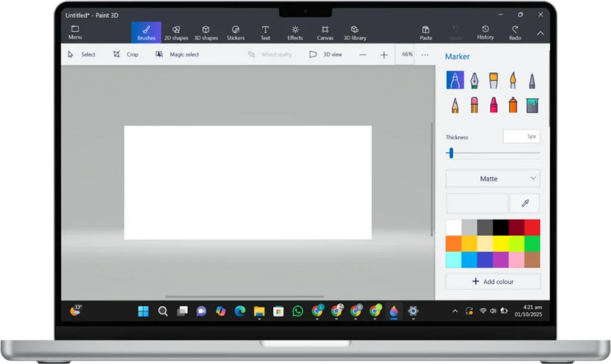Toggle 3D view mode
This screenshot has height=364, width=611.
coord(326,54)
